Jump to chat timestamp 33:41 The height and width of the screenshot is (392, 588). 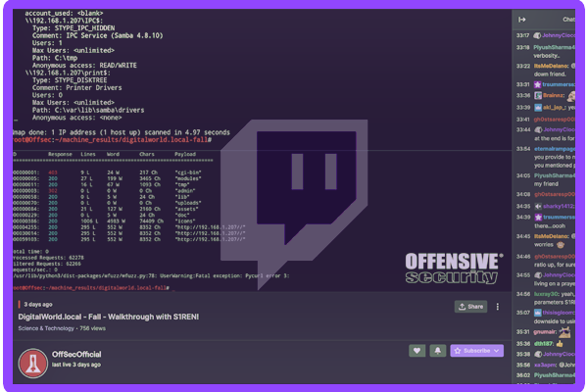click(522, 120)
